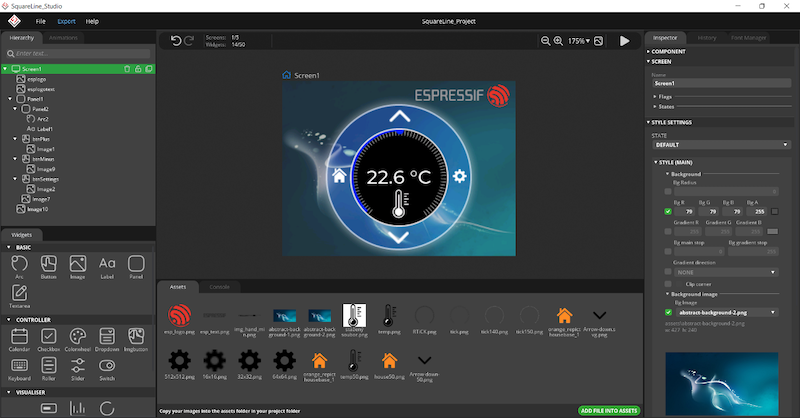Open the STATE DEFAULT dropdown
Screen dimensions: 800x418
point(719,145)
